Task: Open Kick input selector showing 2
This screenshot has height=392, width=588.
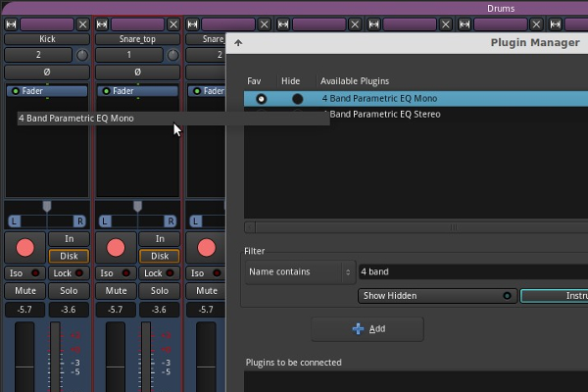Action: [x=38, y=55]
